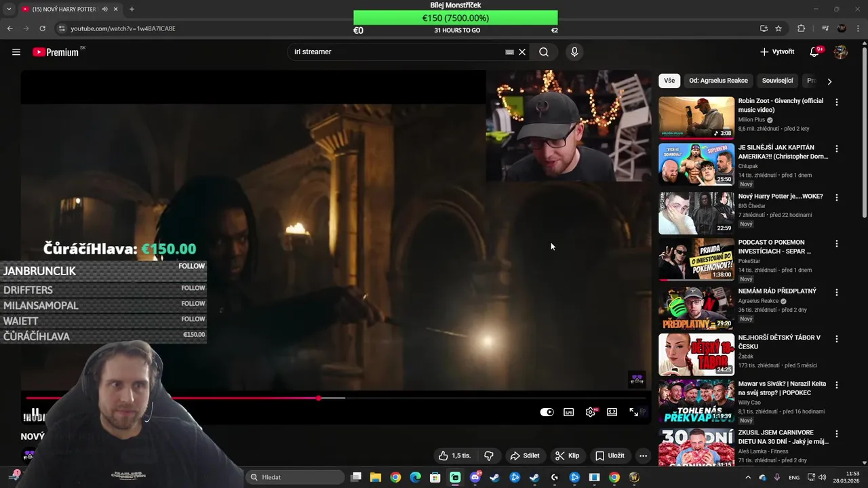Open Microsoft Store from the taskbar
The width and height of the screenshot is (868, 488).
[435, 477]
